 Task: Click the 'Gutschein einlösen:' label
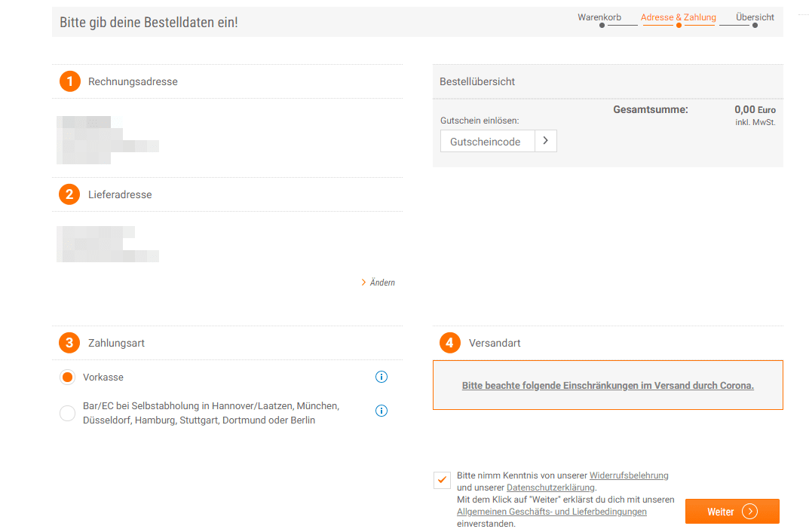[480, 121]
